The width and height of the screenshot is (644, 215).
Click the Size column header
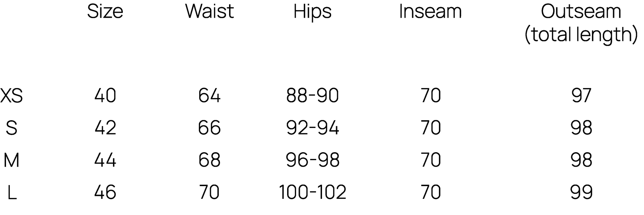105,12
